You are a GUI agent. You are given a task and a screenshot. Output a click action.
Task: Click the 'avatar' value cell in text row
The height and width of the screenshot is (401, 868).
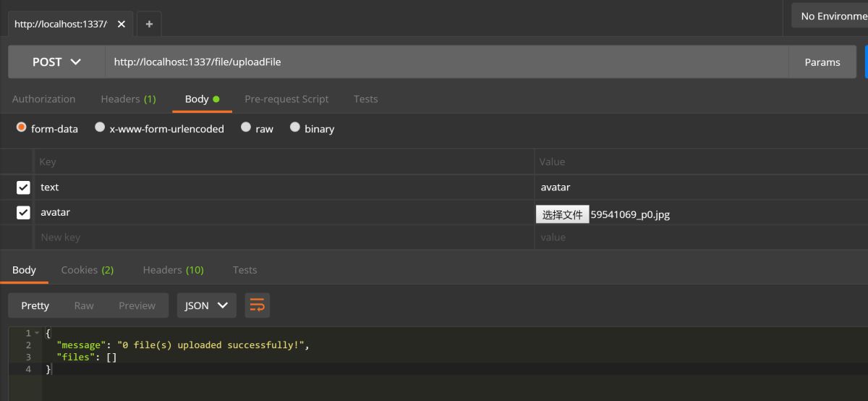click(701, 187)
